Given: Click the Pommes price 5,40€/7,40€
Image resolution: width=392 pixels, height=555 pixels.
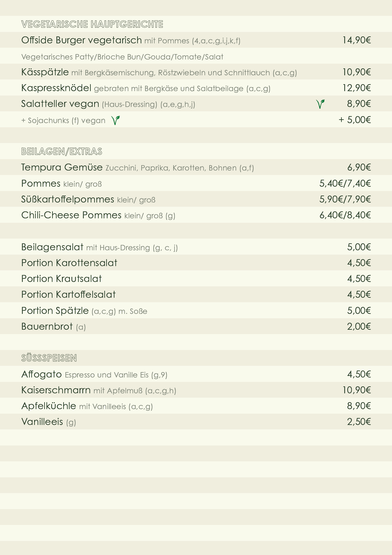Looking at the screenshot, I should point(345,184).
